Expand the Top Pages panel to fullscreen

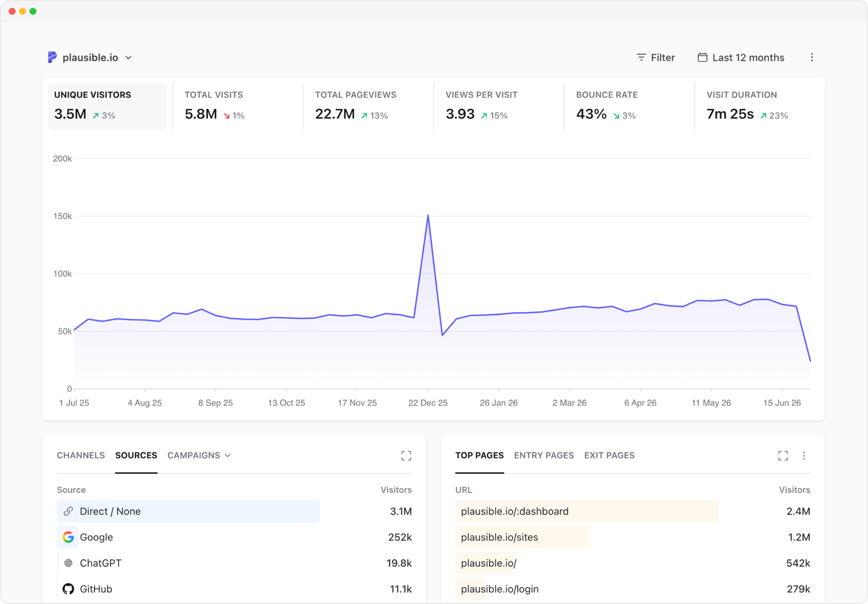783,456
